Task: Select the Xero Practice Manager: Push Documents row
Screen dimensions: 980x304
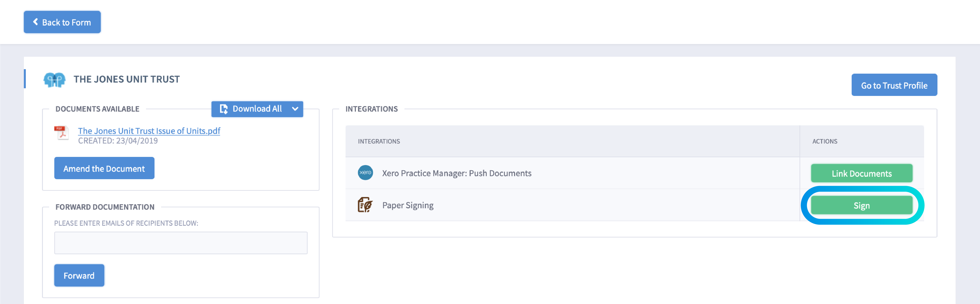Action: pyautogui.click(x=573, y=173)
